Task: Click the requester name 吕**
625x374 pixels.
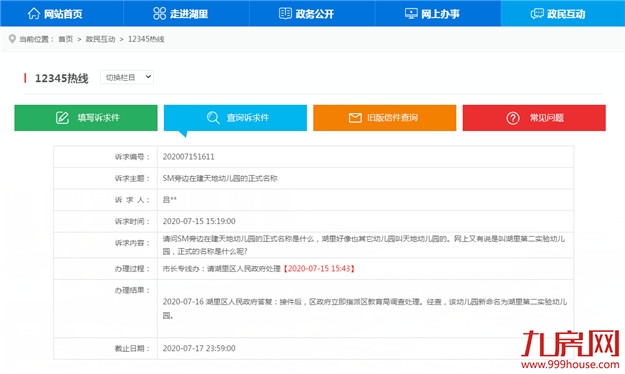Action: (x=169, y=200)
